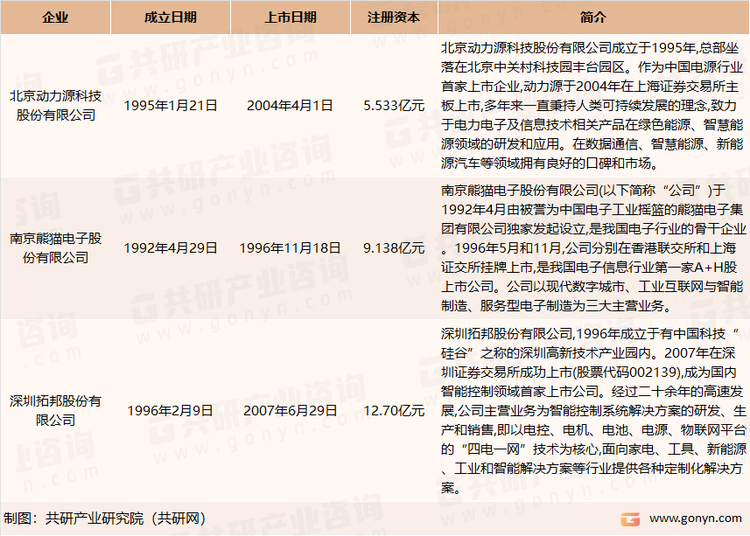
Task: Click the 注册资本 column header
Action: 394,17
